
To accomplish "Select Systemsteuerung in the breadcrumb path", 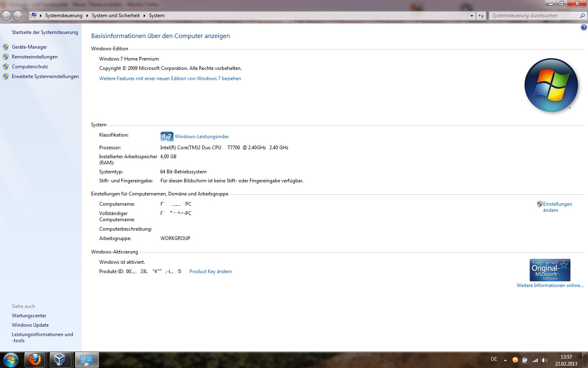I will pos(64,16).
